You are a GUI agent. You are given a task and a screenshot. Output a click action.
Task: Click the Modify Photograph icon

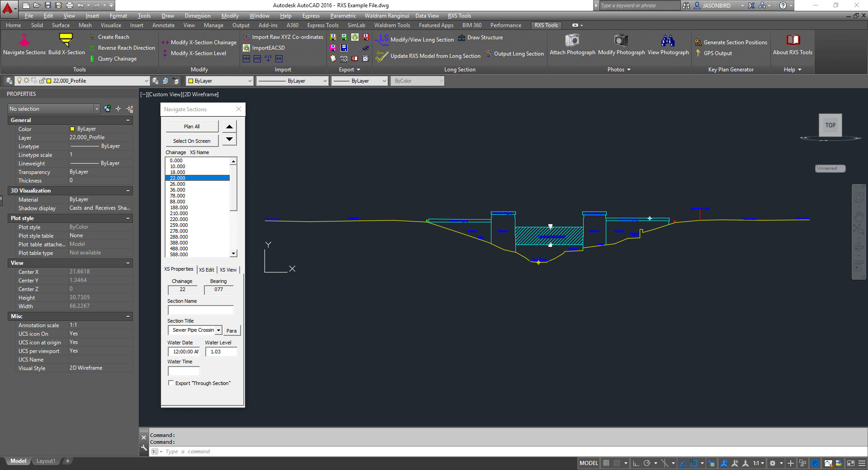pos(621,41)
